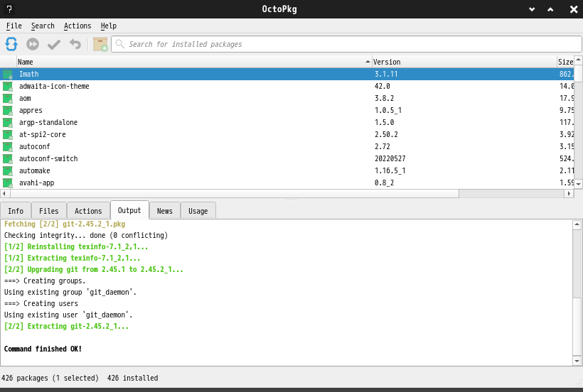This screenshot has width=583, height=392.
Task: Click '426 installed' status bar text
Action: pyautogui.click(x=132, y=378)
